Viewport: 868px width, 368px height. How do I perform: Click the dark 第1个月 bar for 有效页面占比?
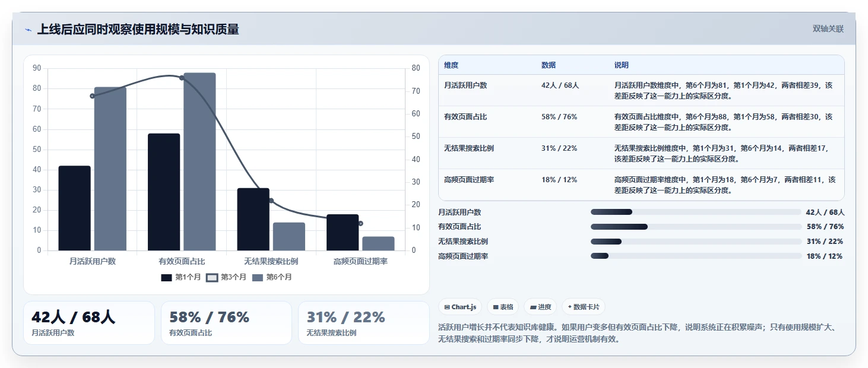(164, 192)
